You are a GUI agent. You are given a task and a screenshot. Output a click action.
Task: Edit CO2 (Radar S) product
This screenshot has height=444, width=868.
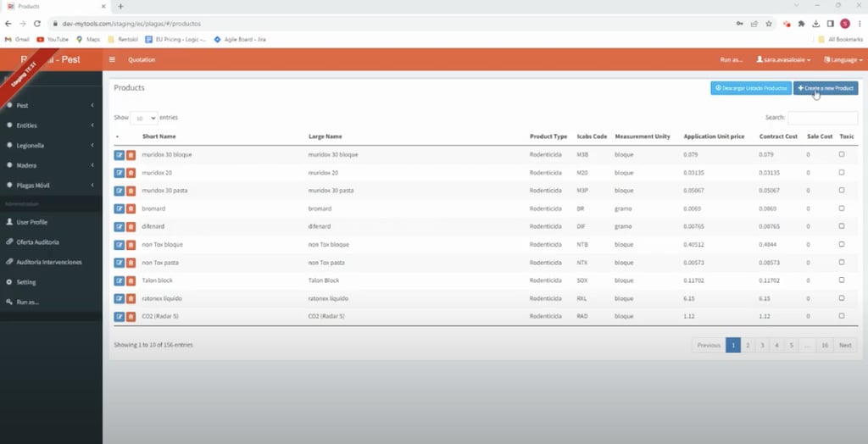click(119, 317)
